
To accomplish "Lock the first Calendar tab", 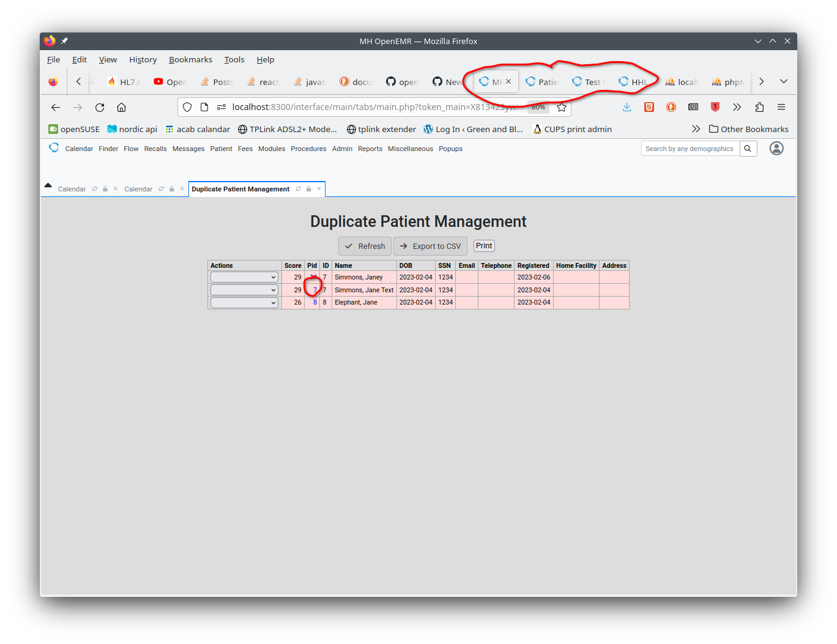I will click(105, 189).
